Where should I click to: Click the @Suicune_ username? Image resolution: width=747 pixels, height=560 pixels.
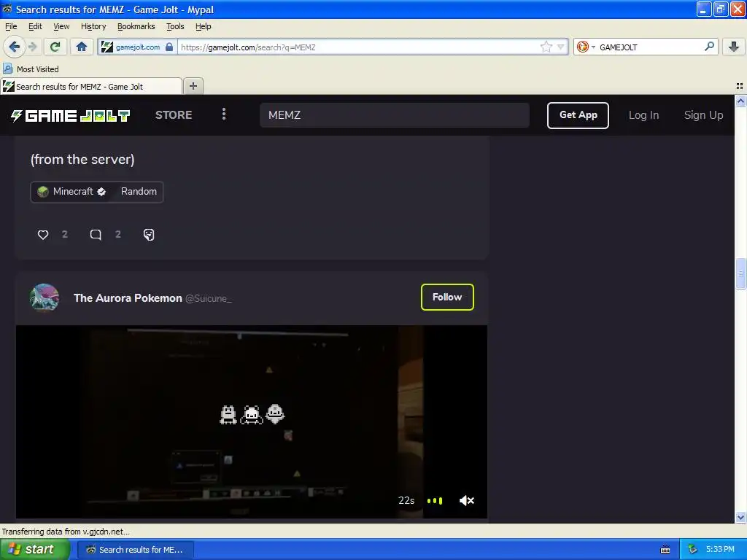pyautogui.click(x=208, y=298)
